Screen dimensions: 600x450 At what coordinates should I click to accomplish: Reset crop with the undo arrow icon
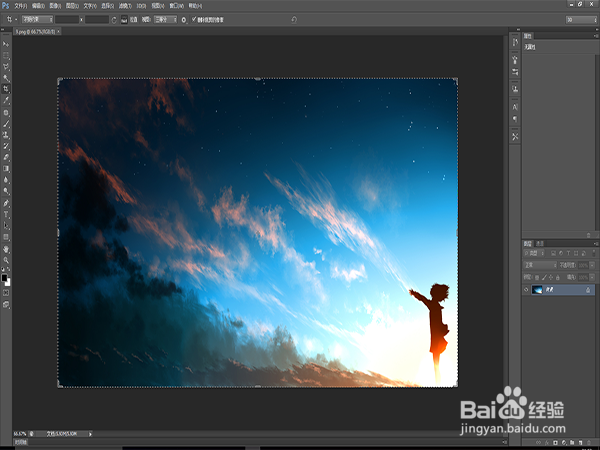click(294, 20)
